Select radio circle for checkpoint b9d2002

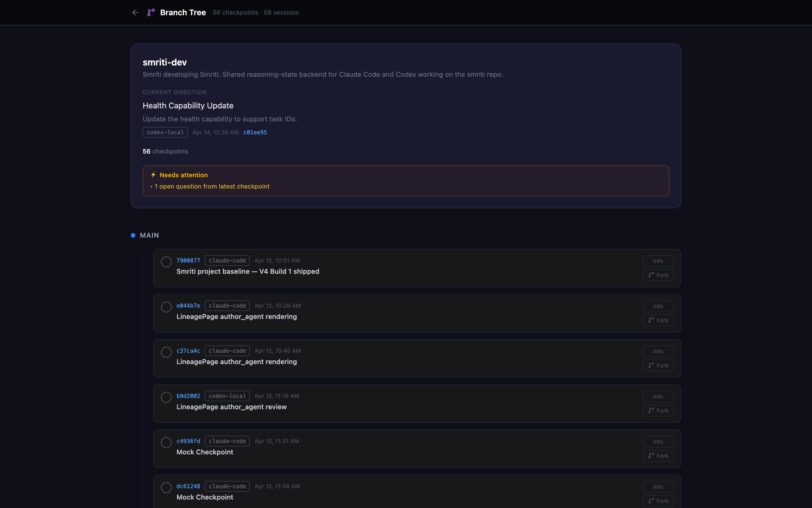166,397
